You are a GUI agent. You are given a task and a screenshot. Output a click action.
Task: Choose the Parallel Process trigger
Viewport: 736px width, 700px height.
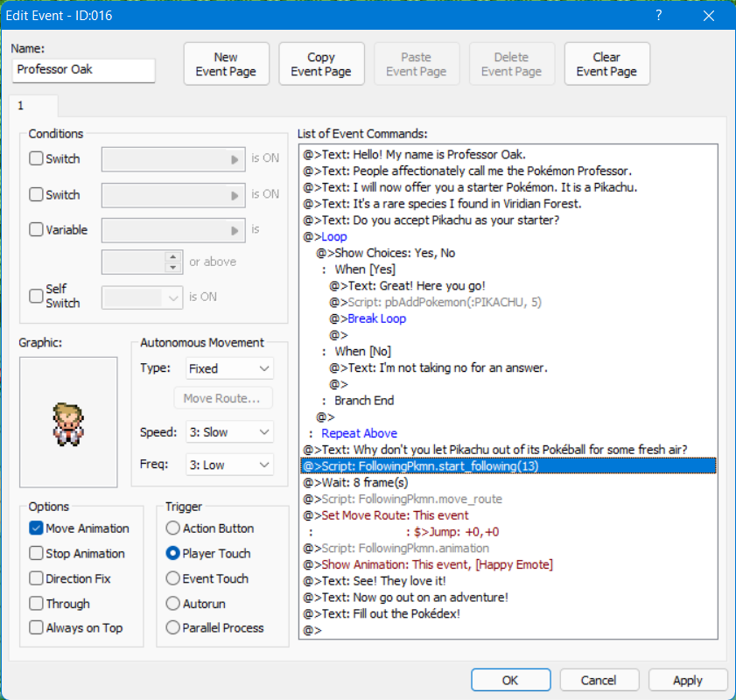[173, 627]
